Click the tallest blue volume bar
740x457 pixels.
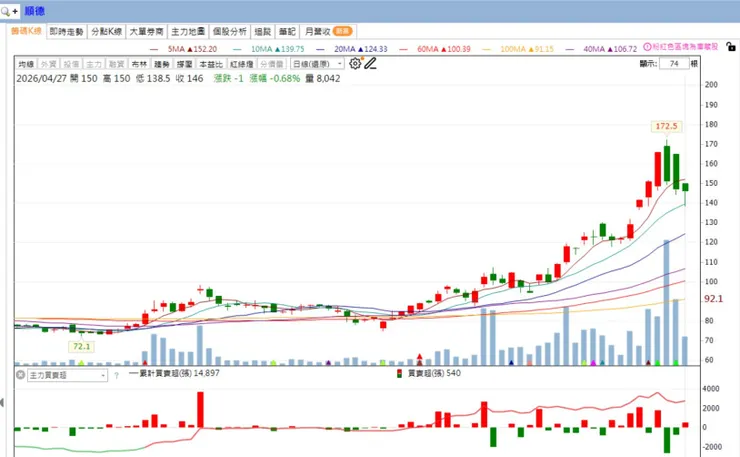point(666,302)
